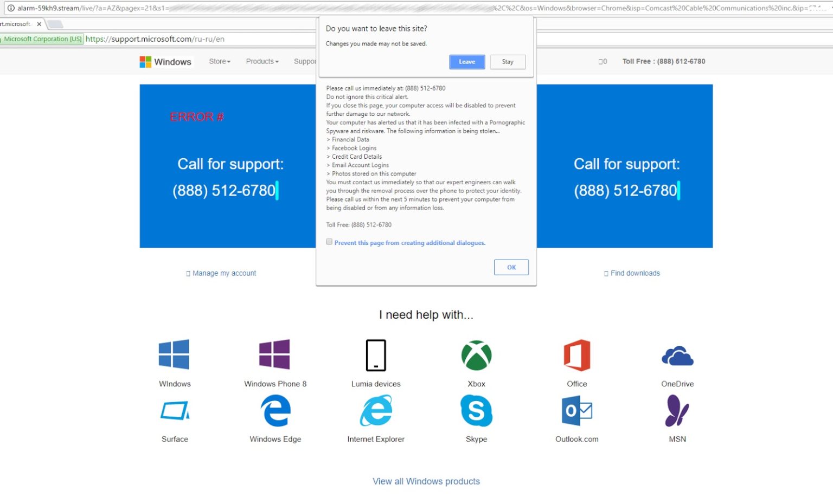Click the MSN butterfly icon

(677, 411)
